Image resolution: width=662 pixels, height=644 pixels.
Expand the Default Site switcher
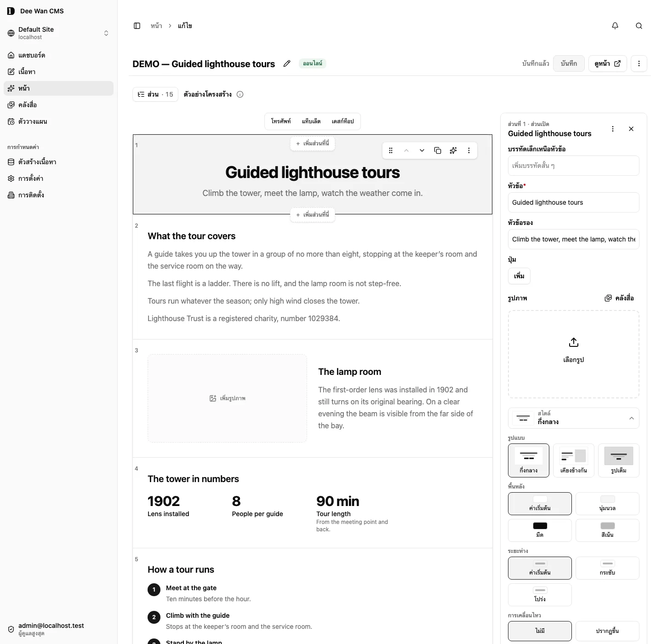(x=58, y=33)
